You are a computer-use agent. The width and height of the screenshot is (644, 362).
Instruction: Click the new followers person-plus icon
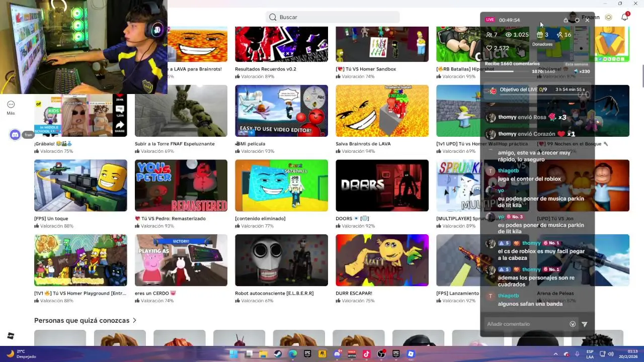pos(559,35)
